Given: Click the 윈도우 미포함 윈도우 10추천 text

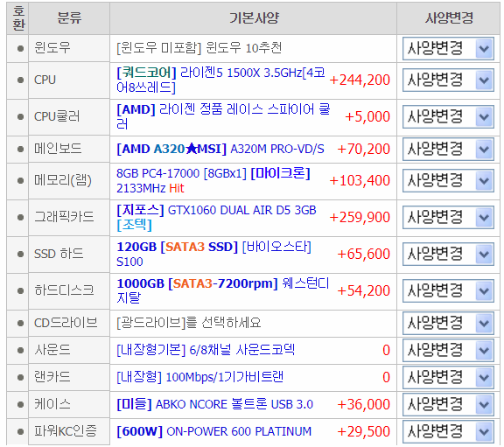Looking at the screenshot, I should point(199,48).
